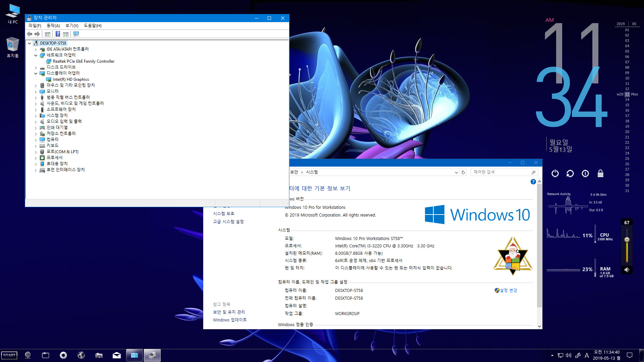The height and width of the screenshot is (362, 644).
Task: Open the Chrome icon on the taskbar
Action: coord(63,355)
